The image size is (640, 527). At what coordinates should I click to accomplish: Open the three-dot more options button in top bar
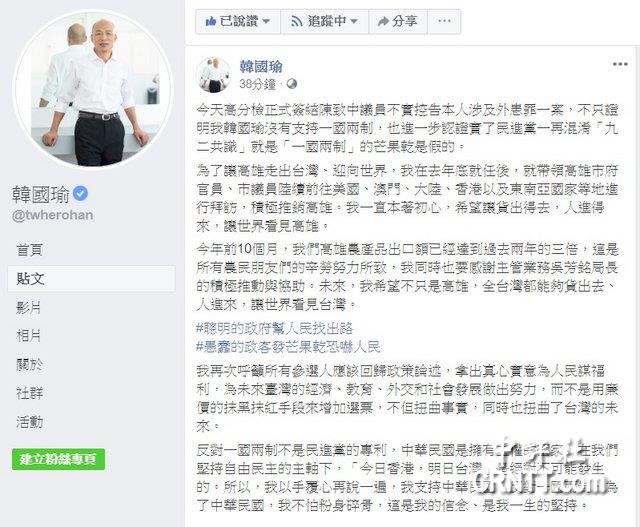(x=444, y=21)
